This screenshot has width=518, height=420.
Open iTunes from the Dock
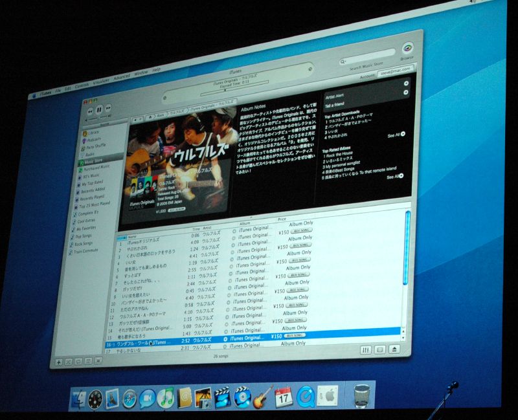[166, 398]
